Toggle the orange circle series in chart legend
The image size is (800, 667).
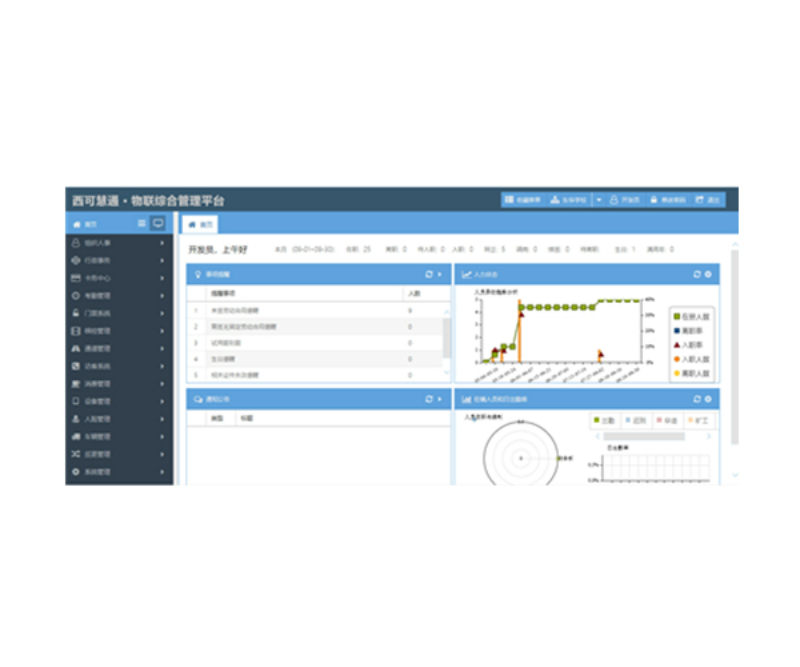pos(691,359)
